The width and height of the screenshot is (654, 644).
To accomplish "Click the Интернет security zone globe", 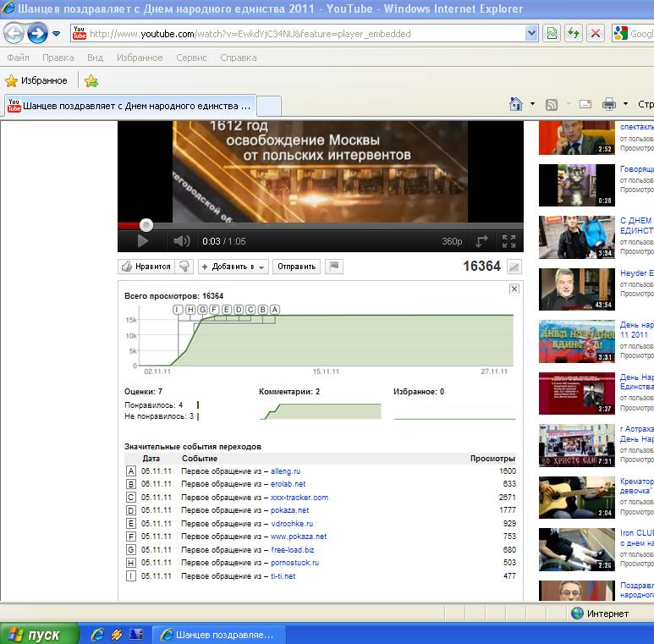I will tap(577, 614).
